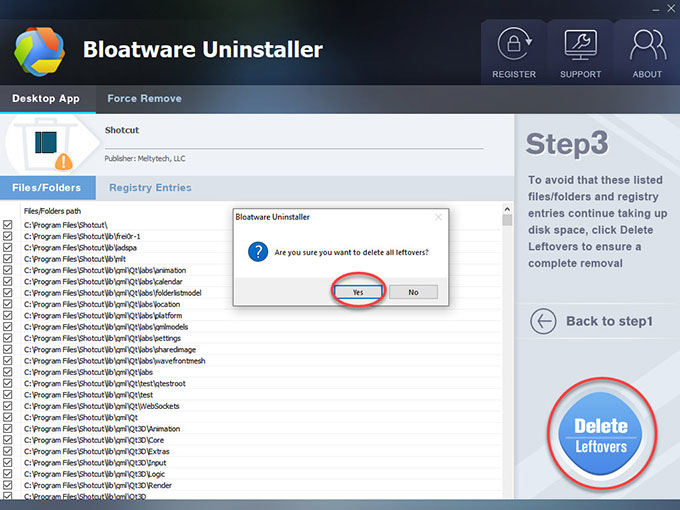Toggle the labs\calendar row checkbox
Viewport: 680px width, 510px height.
[7, 281]
